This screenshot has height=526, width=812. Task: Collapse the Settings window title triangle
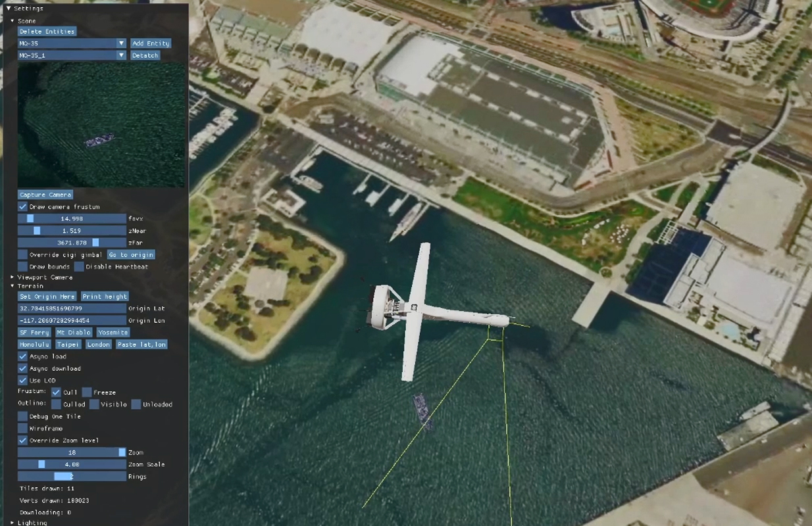9,9
